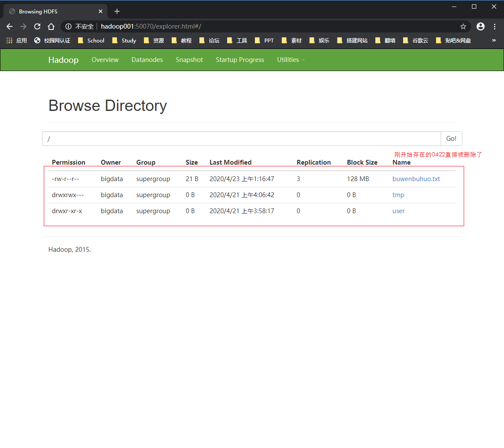Click the browser forward arrow
Viewport: 504px width, 448px height.
[x=23, y=27]
